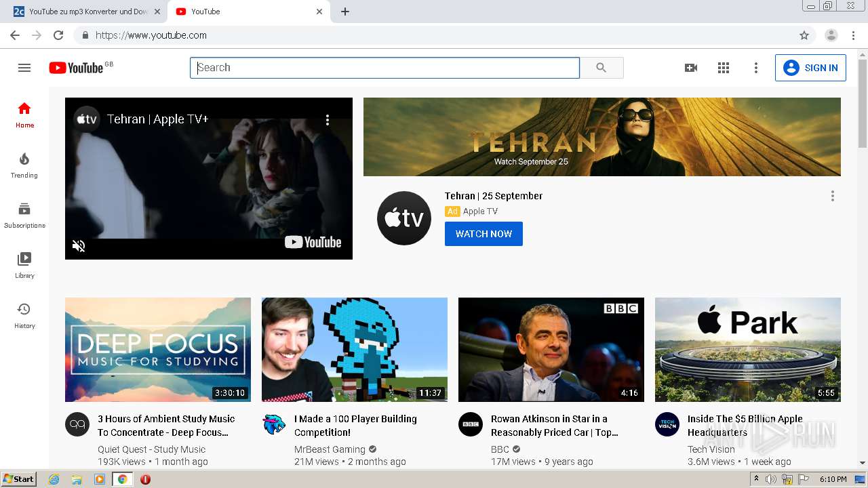Viewport: 868px width, 488px height.
Task: Open Chrome from the taskbar
Action: [x=123, y=479]
